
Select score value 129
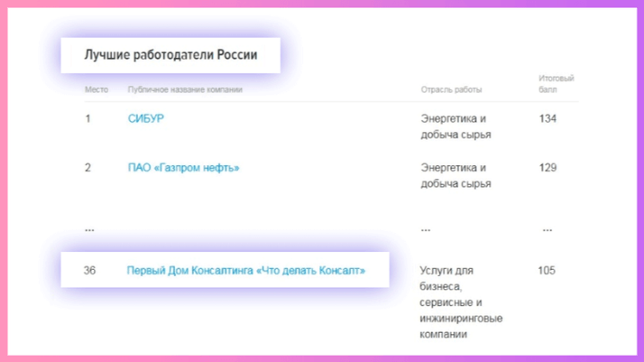click(547, 168)
